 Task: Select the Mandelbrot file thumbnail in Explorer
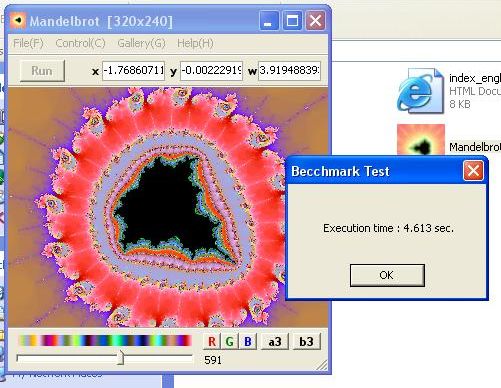coord(421,140)
